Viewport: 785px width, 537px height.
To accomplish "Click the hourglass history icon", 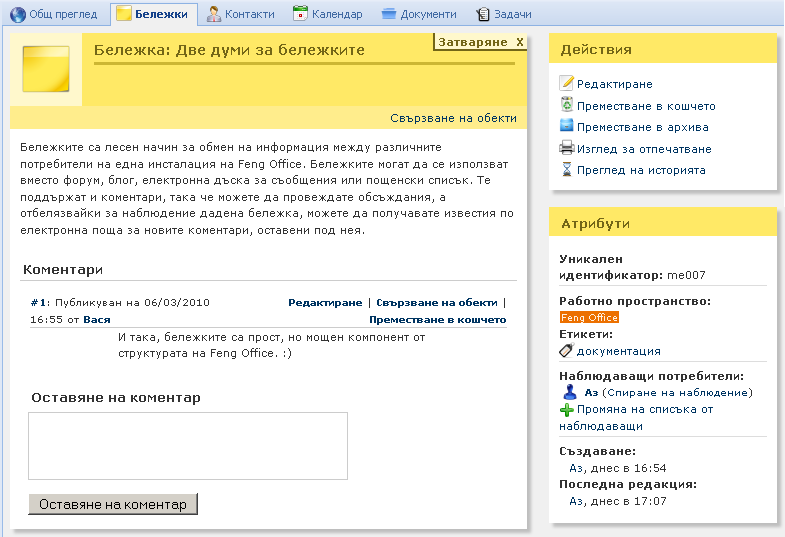I will click(x=567, y=170).
